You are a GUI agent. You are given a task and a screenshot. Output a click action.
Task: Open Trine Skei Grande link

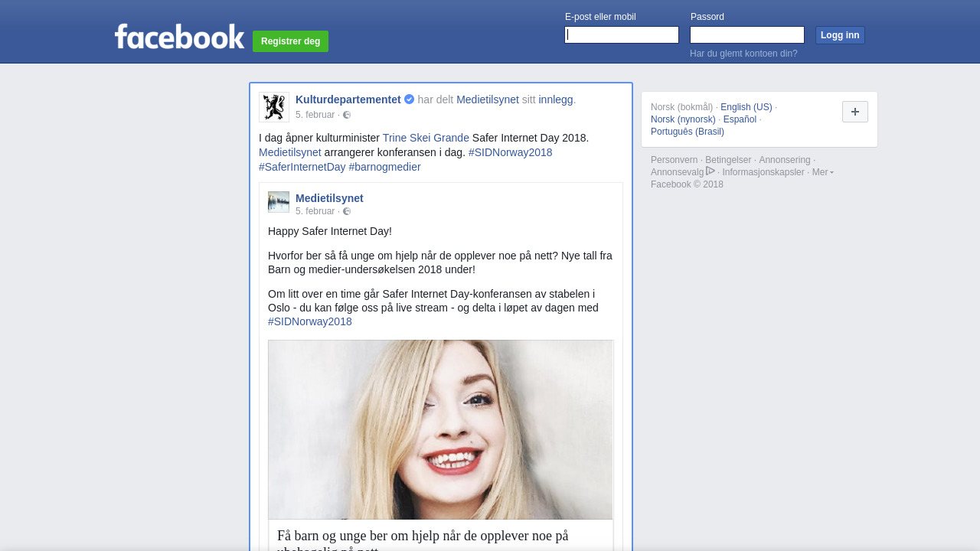(x=426, y=138)
